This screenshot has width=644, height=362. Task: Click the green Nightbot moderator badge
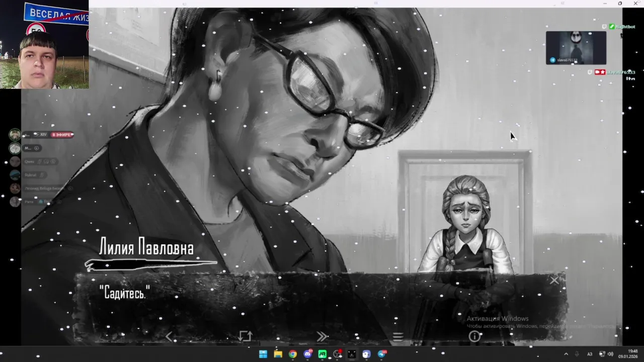[x=612, y=27]
